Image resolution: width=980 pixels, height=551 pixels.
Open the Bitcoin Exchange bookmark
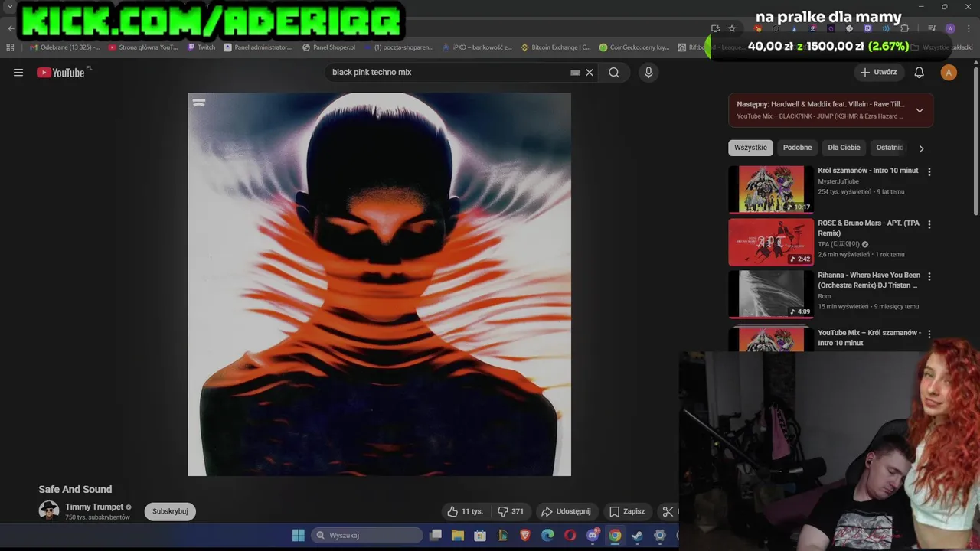[555, 47]
